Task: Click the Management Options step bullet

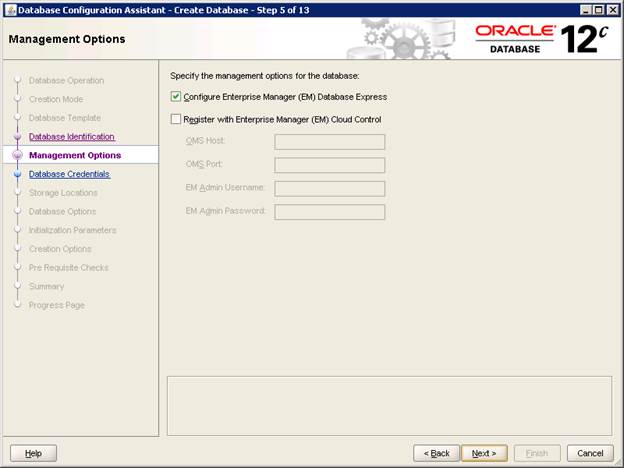Action: [17, 156]
